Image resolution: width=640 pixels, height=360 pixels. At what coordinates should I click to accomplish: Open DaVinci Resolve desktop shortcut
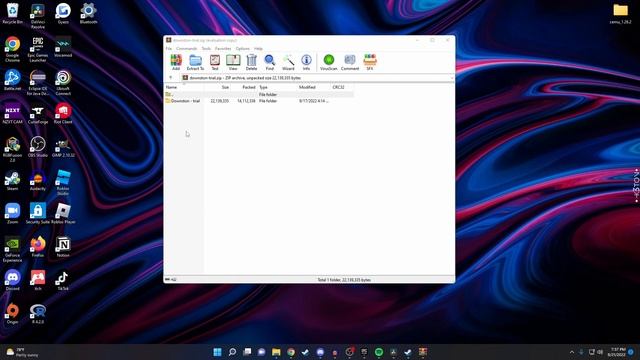(38, 16)
